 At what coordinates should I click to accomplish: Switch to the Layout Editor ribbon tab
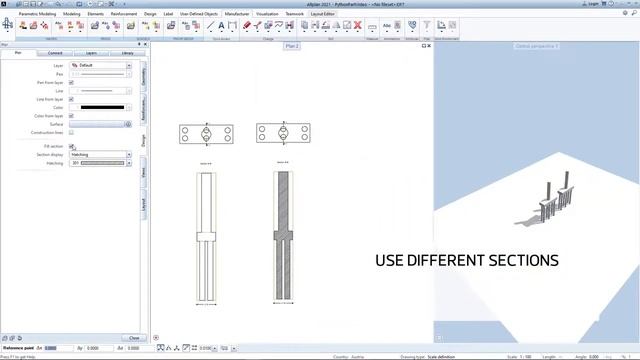pos(322,14)
